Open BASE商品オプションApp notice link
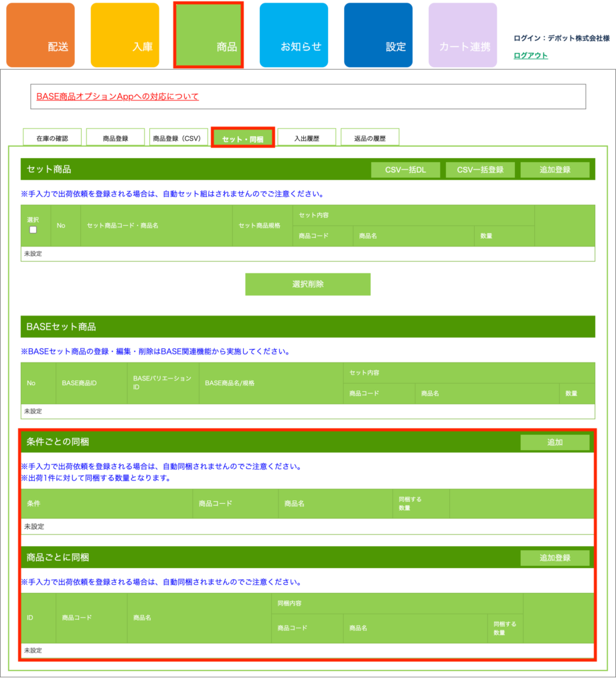616x686 pixels. pos(118,96)
